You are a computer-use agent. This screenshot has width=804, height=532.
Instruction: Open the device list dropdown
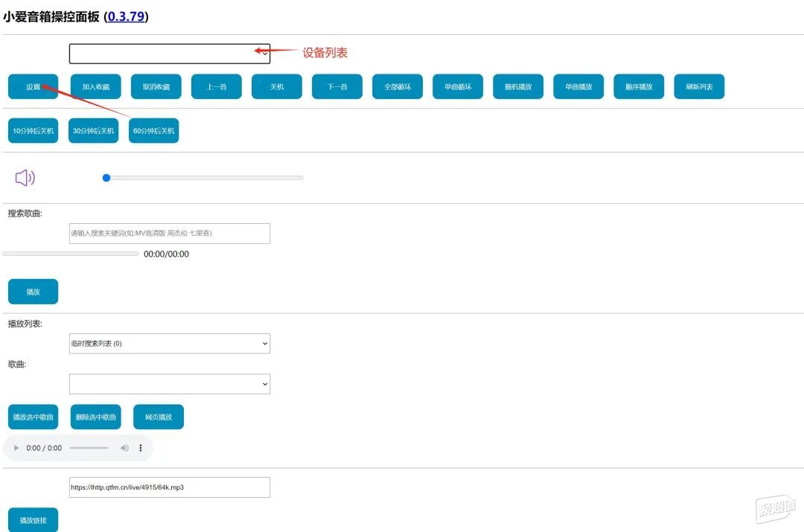170,54
